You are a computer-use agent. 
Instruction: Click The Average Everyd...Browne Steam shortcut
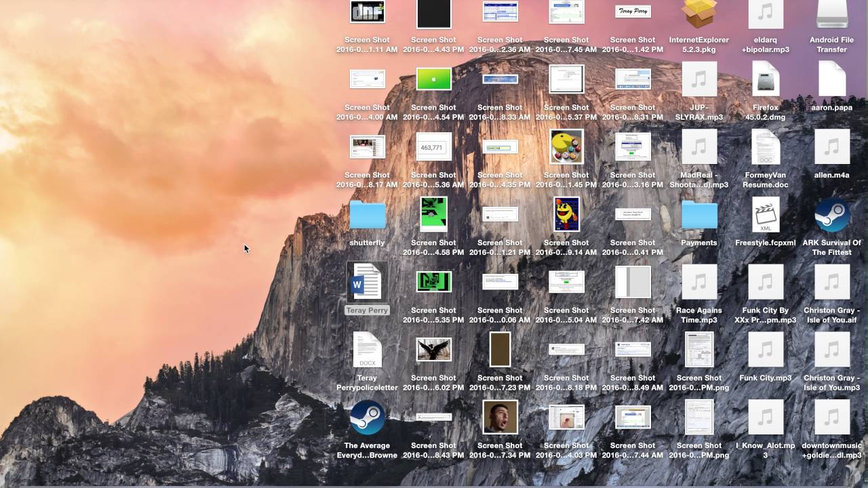click(x=367, y=417)
